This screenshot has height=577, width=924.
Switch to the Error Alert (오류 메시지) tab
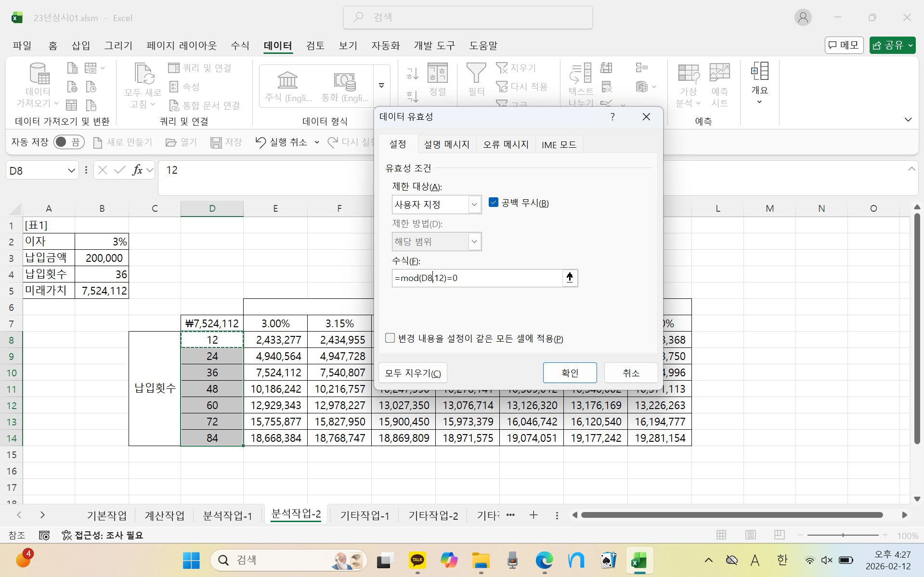pos(506,144)
